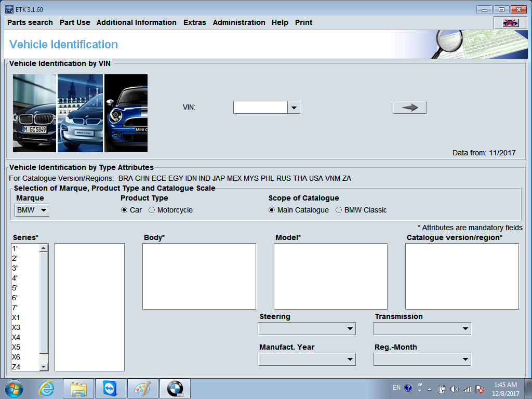532x399 pixels.
Task: Check network signal icon in tray
Action: tap(467, 389)
